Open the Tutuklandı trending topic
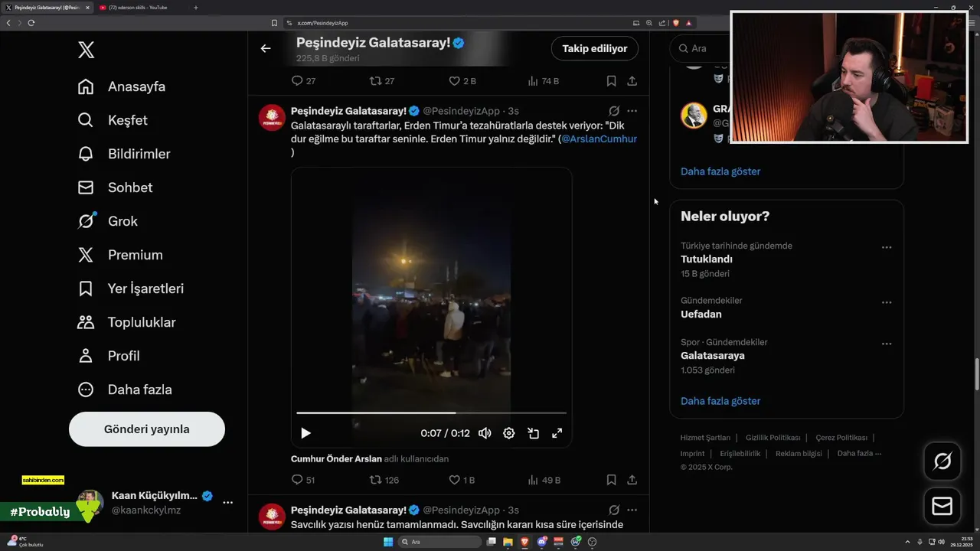980x551 pixels. coord(707,259)
